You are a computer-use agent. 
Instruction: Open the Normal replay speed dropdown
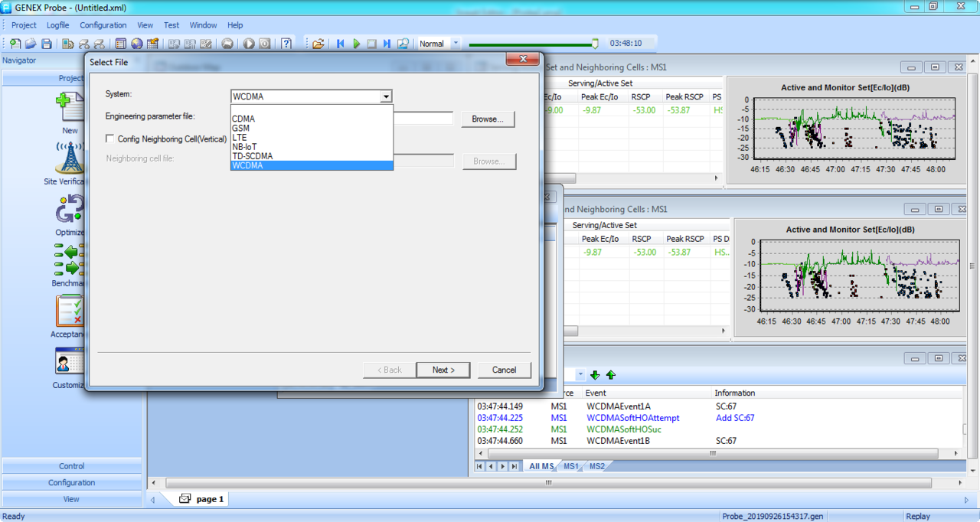coord(456,44)
